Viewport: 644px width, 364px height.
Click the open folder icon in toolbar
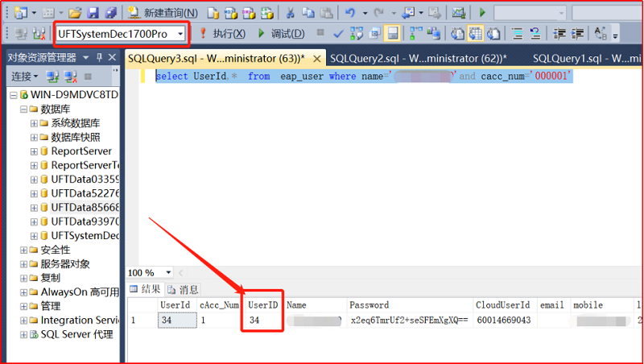(75, 13)
